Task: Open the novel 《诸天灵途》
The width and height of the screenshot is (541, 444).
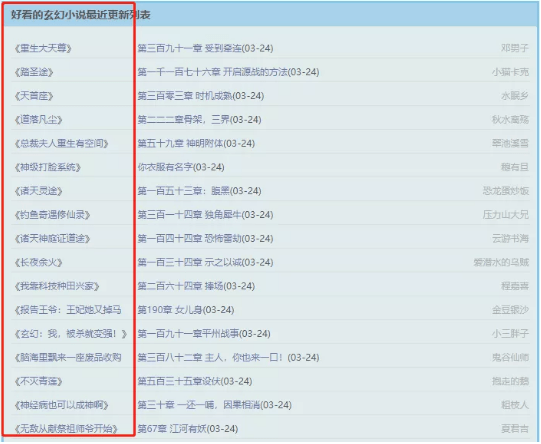Action: (x=38, y=191)
